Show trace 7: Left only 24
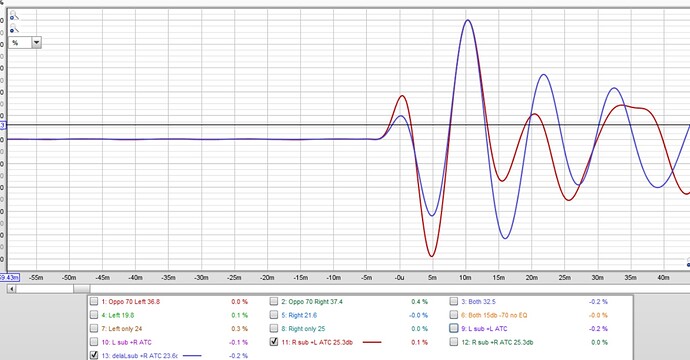Viewport: 690px width, 360px height. (x=94, y=328)
